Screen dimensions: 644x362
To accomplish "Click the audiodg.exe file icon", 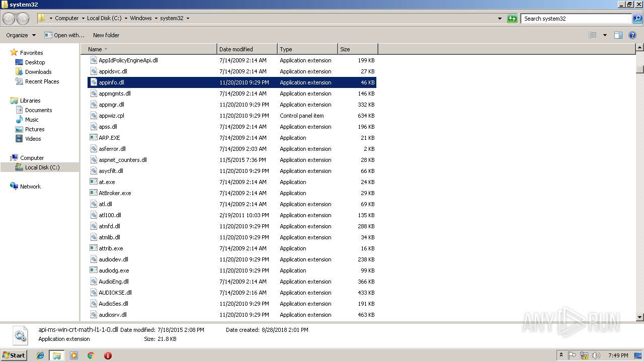I will pos(94,270).
